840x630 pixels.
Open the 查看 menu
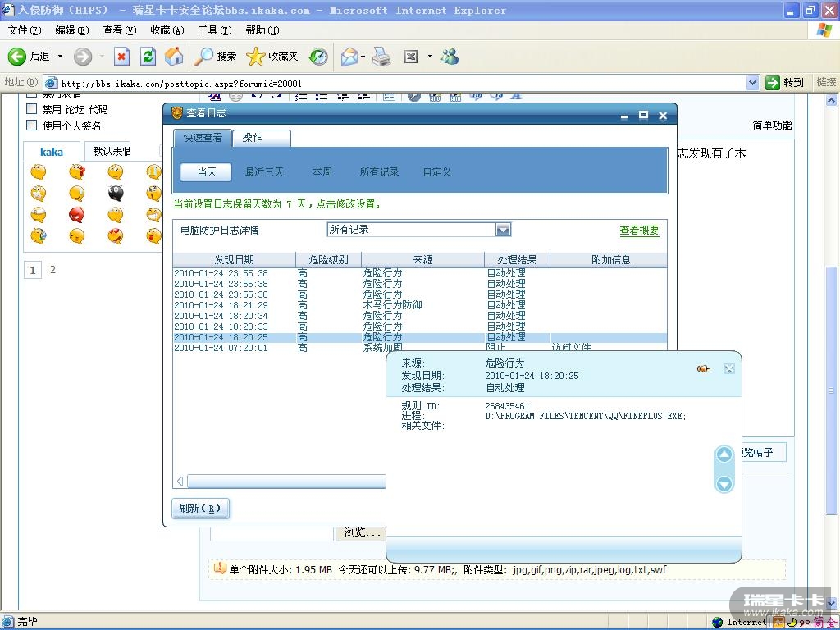point(120,30)
